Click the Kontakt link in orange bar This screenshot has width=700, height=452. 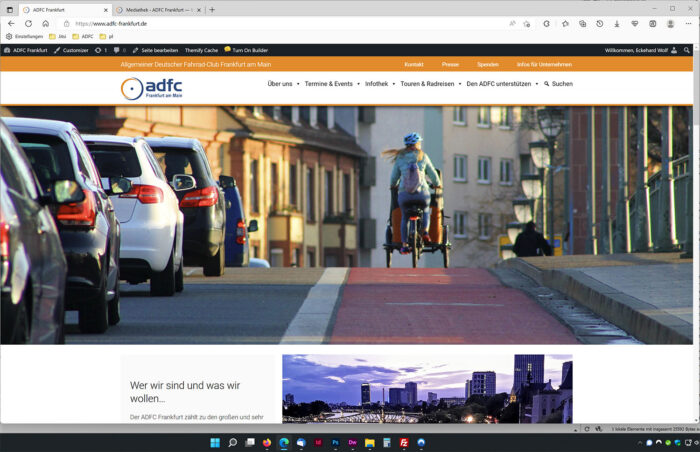pos(413,64)
